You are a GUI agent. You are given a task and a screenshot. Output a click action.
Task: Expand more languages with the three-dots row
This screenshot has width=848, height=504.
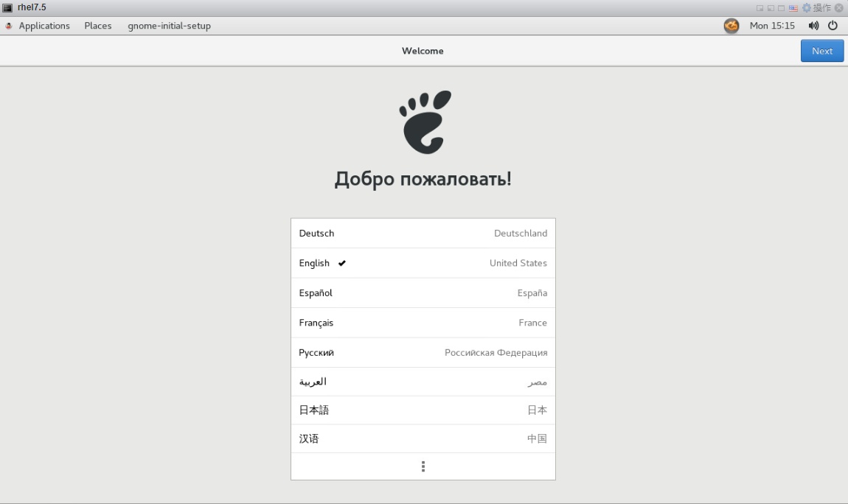coord(423,466)
